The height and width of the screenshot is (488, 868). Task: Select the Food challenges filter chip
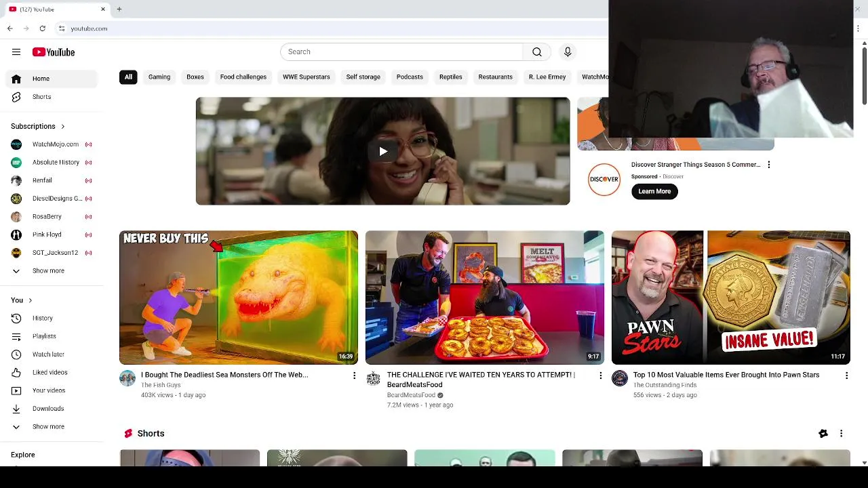tap(243, 77)
